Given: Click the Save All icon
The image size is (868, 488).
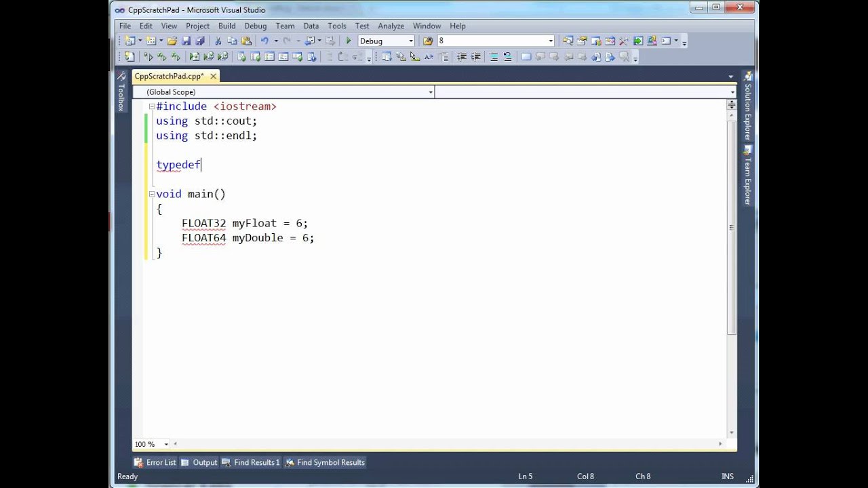Looking at the screenshot, I should pyautogui.click(x=200, y=41).
